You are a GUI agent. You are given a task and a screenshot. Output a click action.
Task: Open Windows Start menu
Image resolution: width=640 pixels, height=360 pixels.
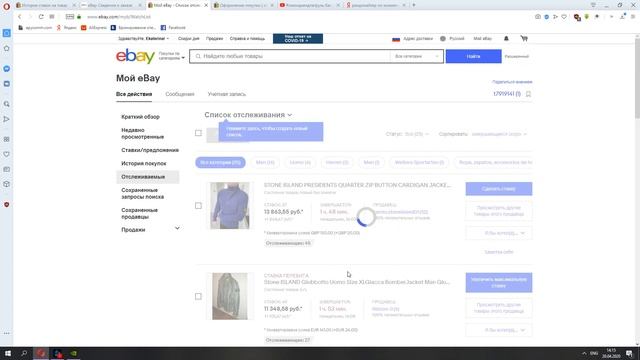point(7,353)
